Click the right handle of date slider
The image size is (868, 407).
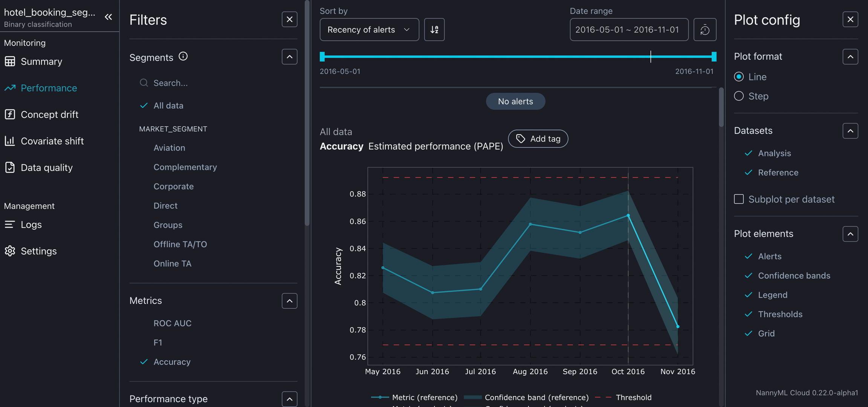pos(714,57)
